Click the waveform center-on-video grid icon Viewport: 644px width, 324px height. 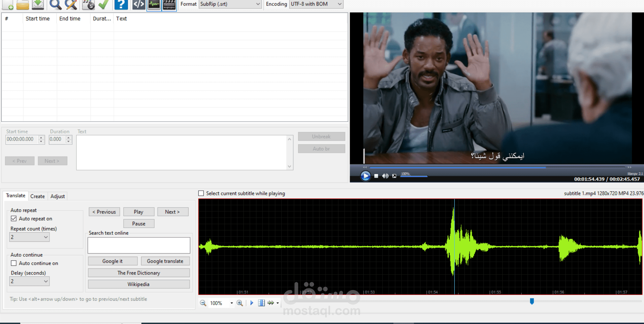(261, 303)
